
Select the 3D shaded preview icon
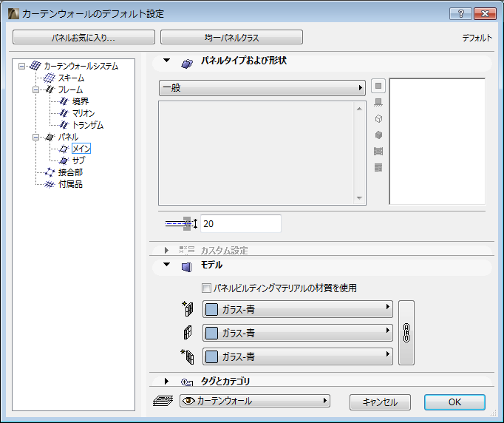click(x=378, y=135)
